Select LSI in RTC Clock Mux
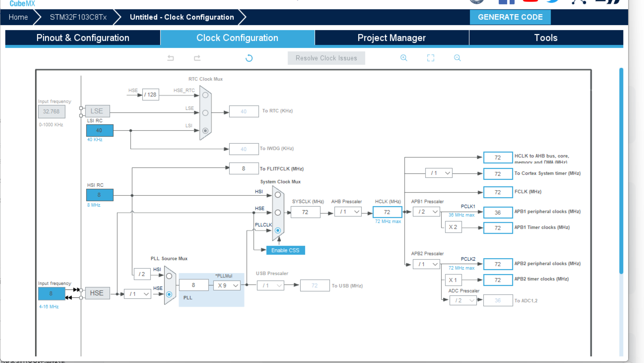This screenshot has width=644, height=363. pyautogui.click(x=205, y=131)
